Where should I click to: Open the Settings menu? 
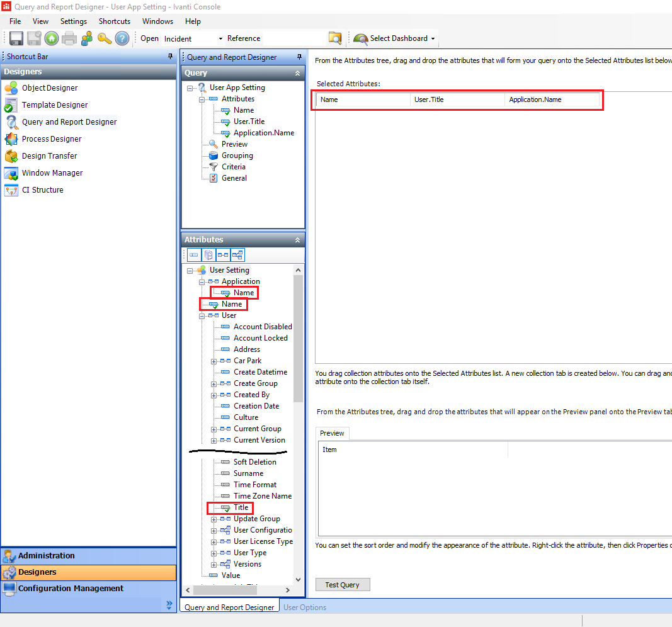point(73,21)
